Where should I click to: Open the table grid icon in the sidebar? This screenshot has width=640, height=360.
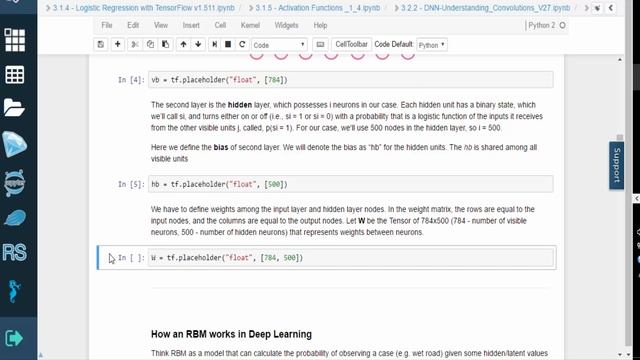15,75
